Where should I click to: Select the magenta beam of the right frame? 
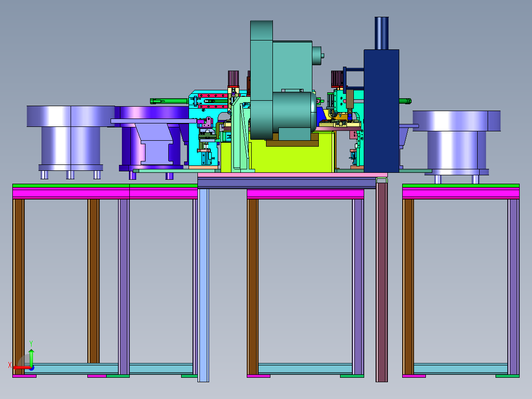point(461,193)
